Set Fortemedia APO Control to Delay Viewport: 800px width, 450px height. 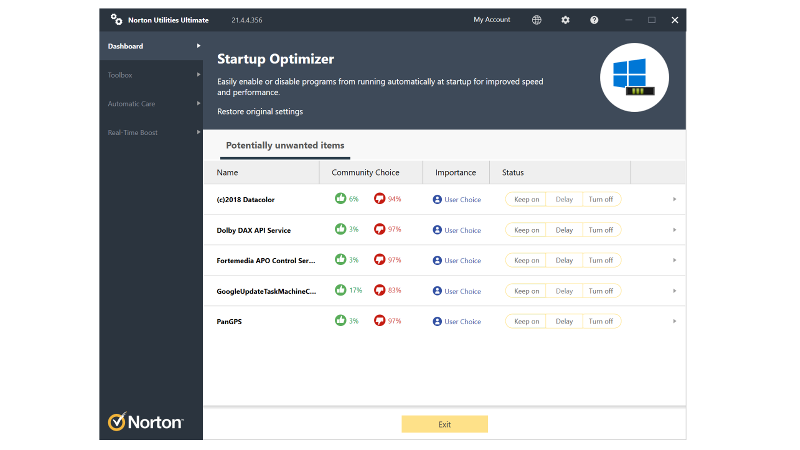pos(564,260)
